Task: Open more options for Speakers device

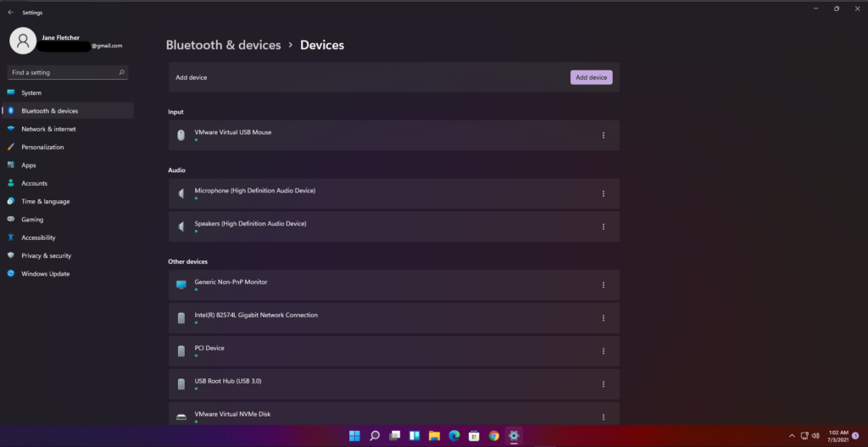Action: [604, 226]
